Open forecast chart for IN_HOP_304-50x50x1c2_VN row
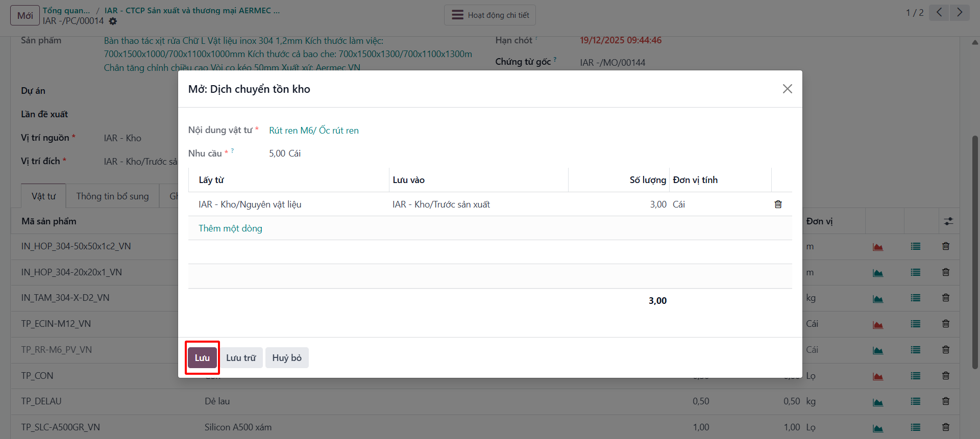The width and height of the screenshot is (980, 439). coord(878,247)
